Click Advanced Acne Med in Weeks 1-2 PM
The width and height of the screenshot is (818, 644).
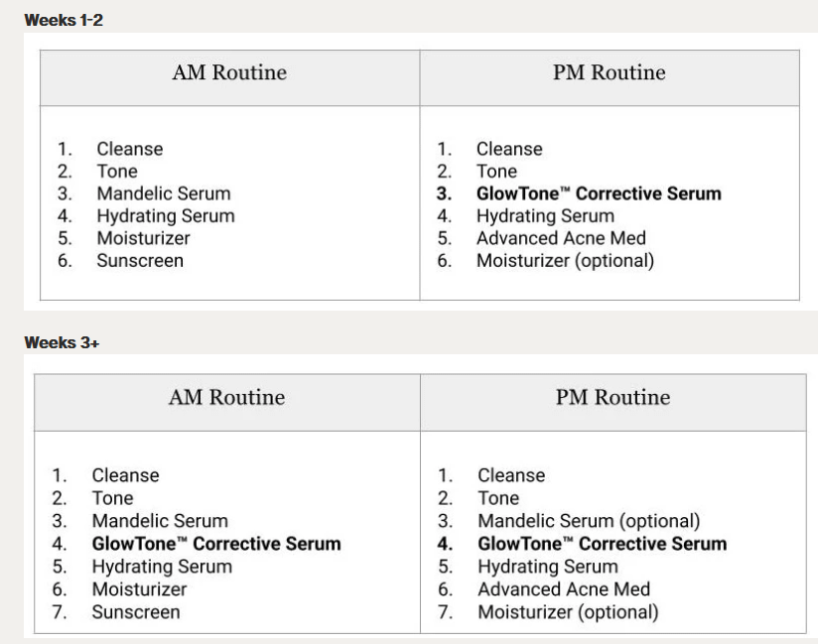[x=561, y=238]
